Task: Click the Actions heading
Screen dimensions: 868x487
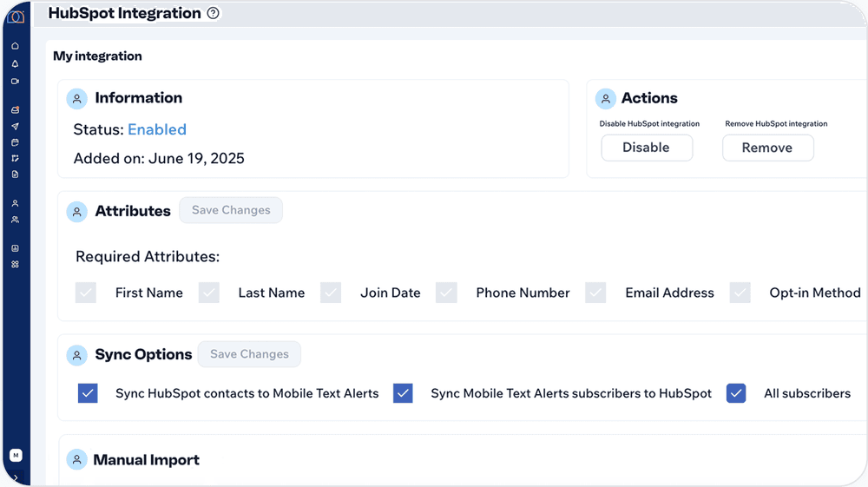Action: (x=649, y=98)
